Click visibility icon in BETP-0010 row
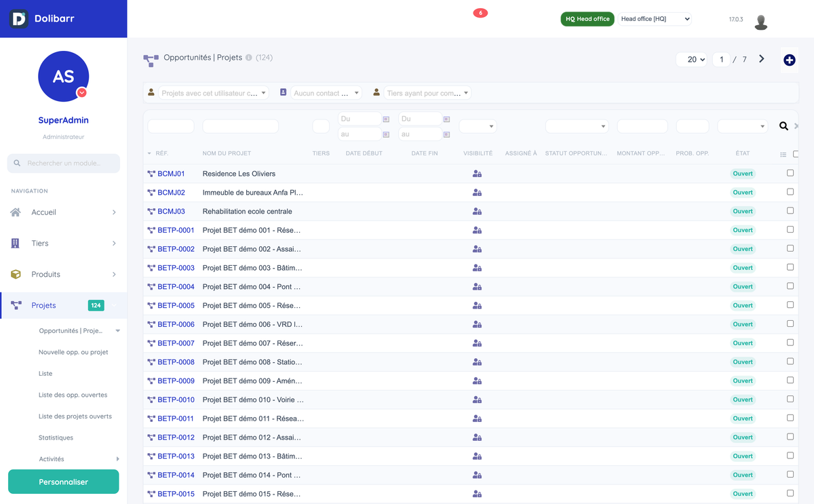The height and width of the screenshot is (504, 814). tap(477, 400)
